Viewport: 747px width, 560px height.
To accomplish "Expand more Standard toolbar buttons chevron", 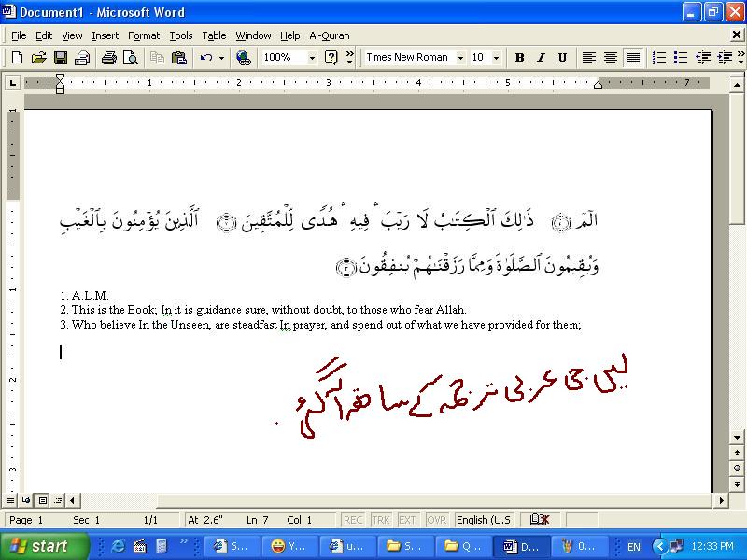I will pos(349,58).
